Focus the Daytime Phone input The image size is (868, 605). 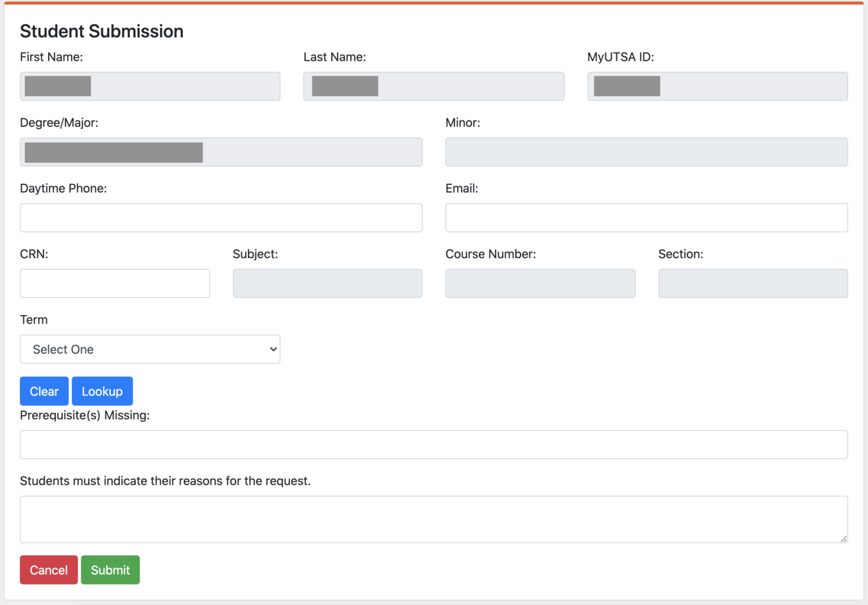click(221, 217)
